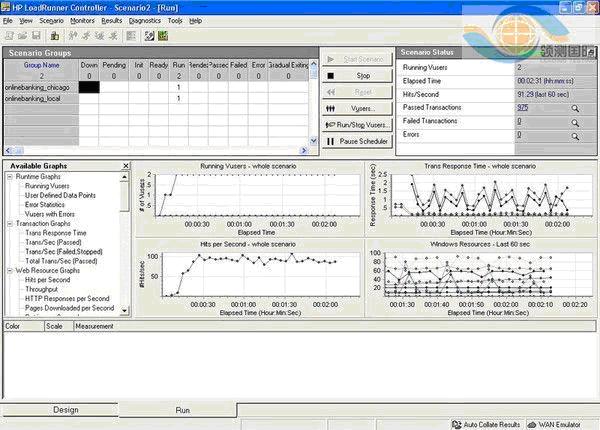Click the Open scenario folder icon
This screenshot has height=430, width=600.
[x=23, y=35]
